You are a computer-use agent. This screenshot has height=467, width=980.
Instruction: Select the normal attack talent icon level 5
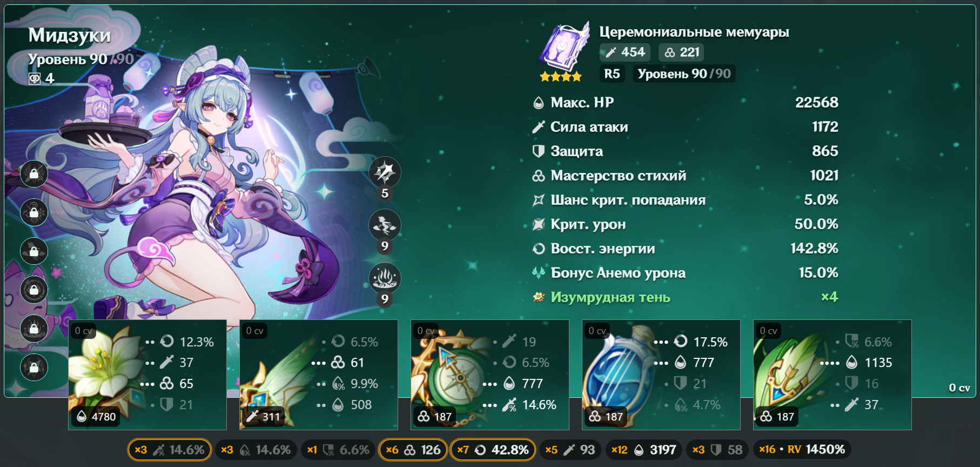tap(385, 172)
